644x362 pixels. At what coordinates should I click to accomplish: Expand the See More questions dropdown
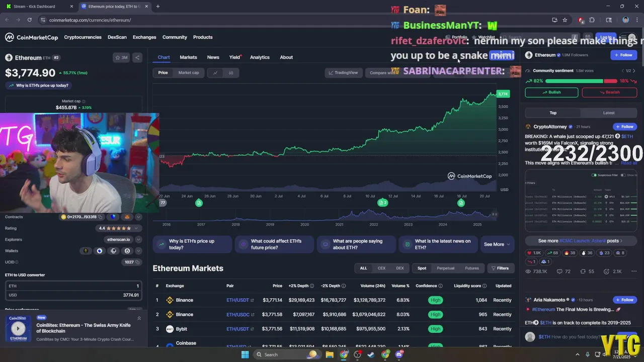coord(497,244)
